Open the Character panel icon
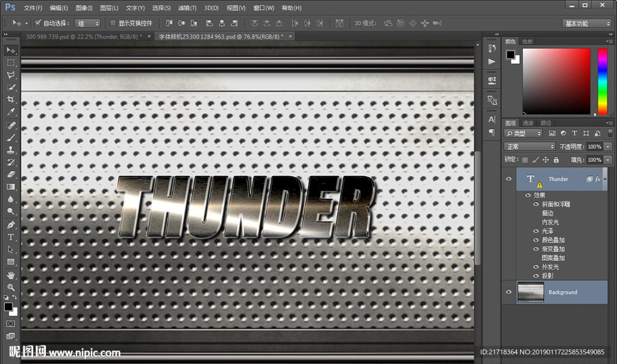 point(492,119)
